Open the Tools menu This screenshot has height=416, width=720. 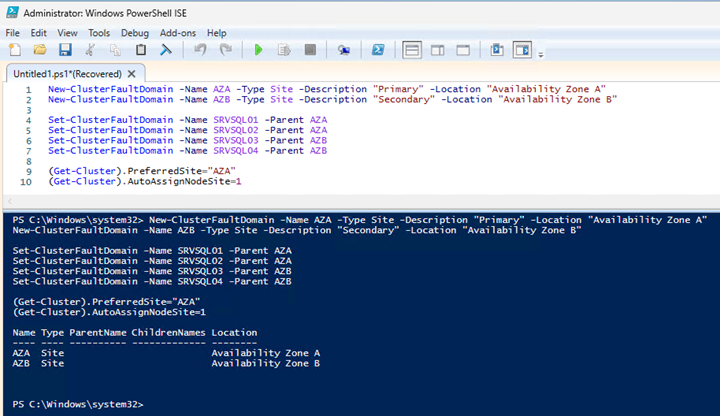(99, 33)
